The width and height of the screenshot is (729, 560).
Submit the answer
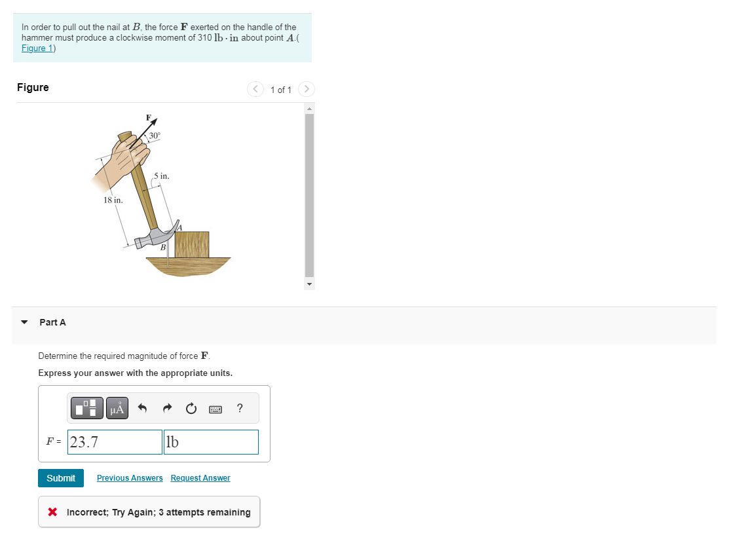[x=61, y=478]
